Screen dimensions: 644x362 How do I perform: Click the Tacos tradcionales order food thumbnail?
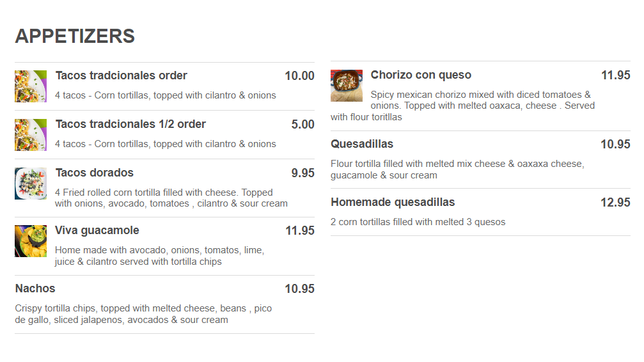(x=31, y=86)
